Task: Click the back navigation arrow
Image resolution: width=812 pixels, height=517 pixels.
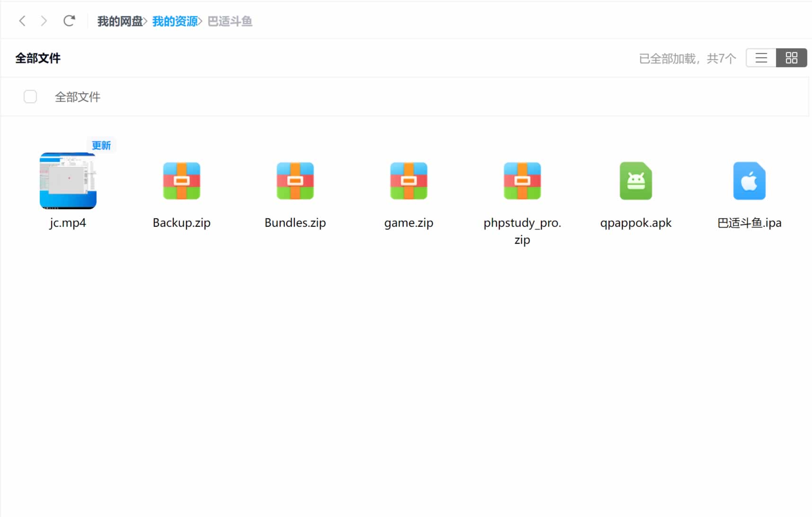Action: (22, 21)
